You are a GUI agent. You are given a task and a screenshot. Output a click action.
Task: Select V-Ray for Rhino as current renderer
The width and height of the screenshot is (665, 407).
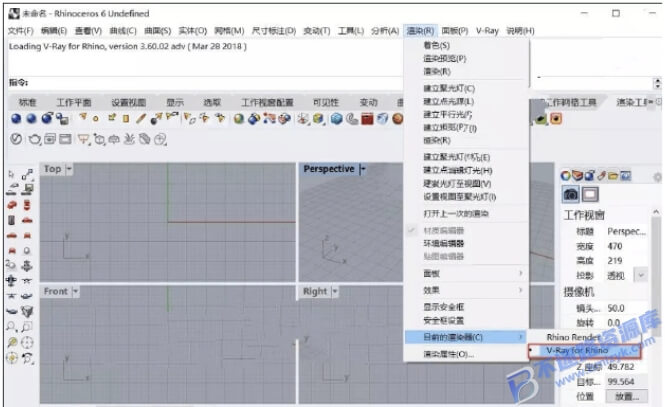585,351
